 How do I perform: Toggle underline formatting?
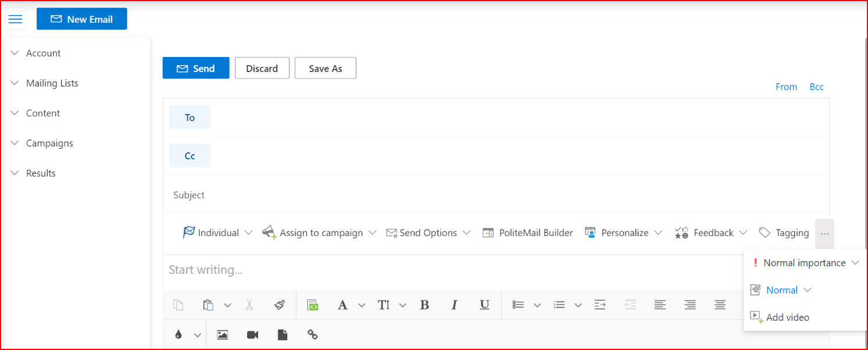484,305
